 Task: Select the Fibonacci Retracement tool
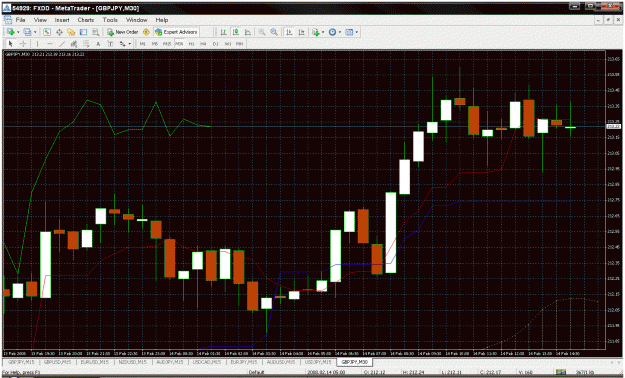pyautogui.click(x=86, y=44)
